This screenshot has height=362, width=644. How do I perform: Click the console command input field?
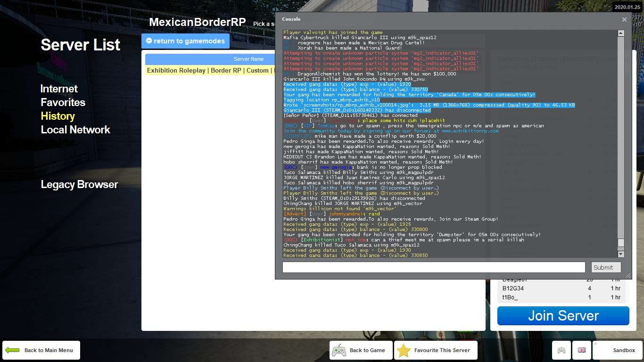point(434,267)
